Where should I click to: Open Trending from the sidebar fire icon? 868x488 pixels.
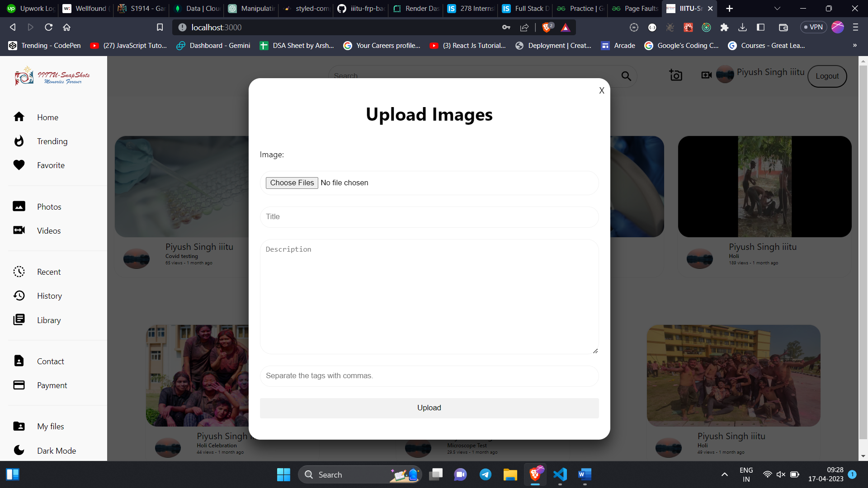coord(19,141)
